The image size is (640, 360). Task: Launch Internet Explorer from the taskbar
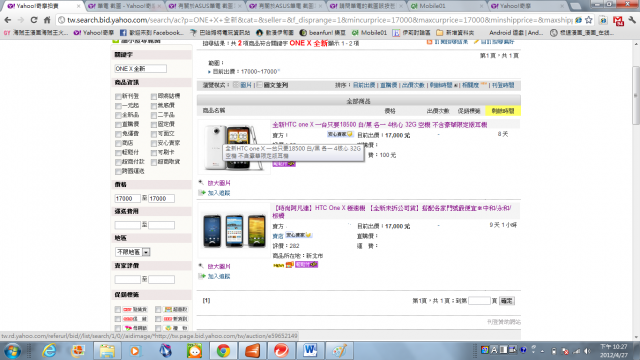pos(49,351)
